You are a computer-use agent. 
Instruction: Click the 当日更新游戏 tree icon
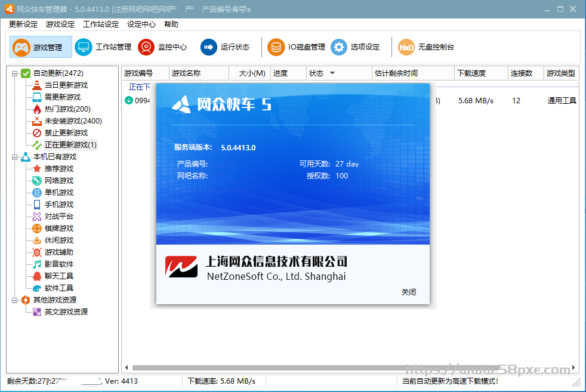click(x=36, y=85)
